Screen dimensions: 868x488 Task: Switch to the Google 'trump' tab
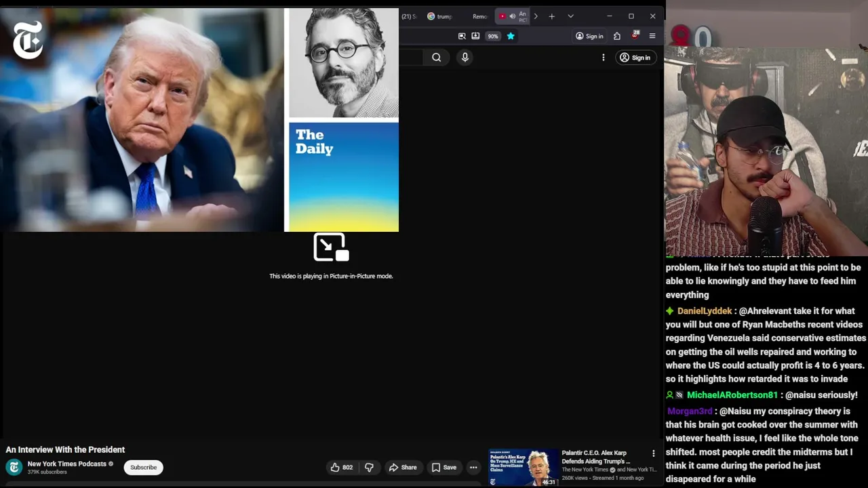440,16
